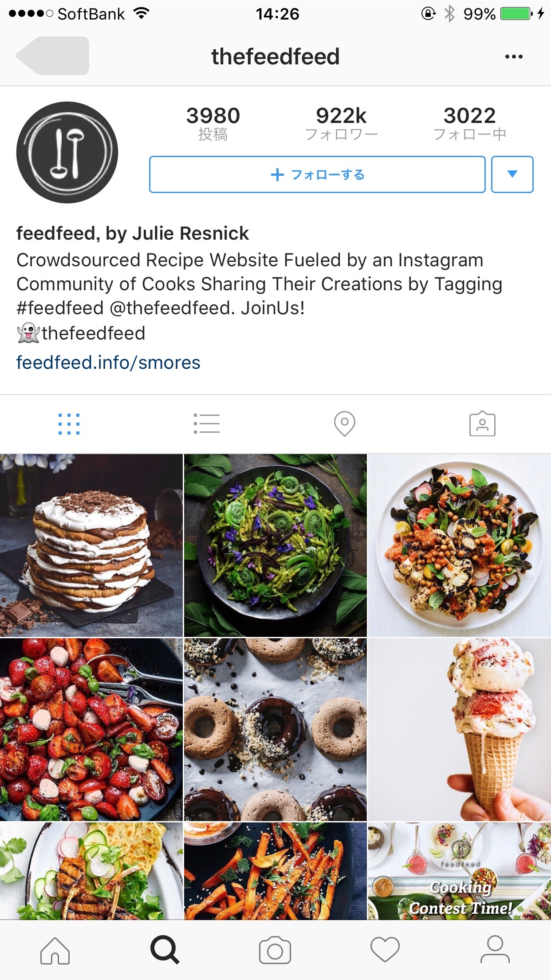View the 922k followers list
551x980 pixels.
coord(341,123)
